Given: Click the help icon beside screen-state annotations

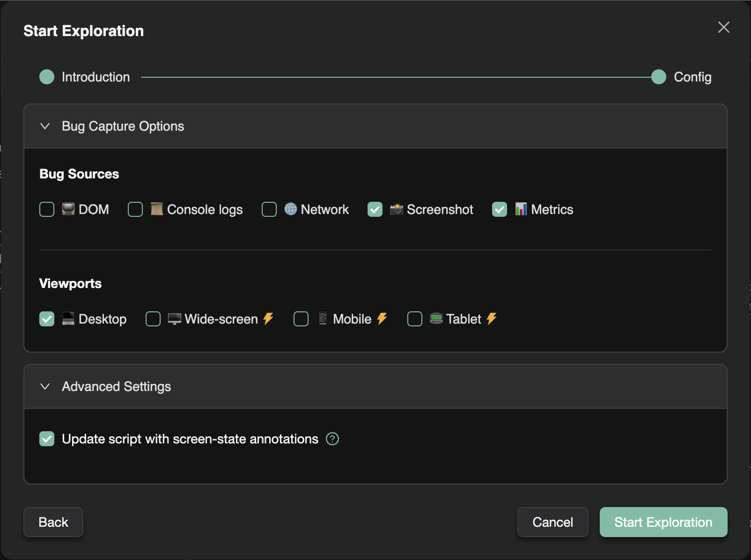Looking at the screenshot, I should tap(332, 439).
